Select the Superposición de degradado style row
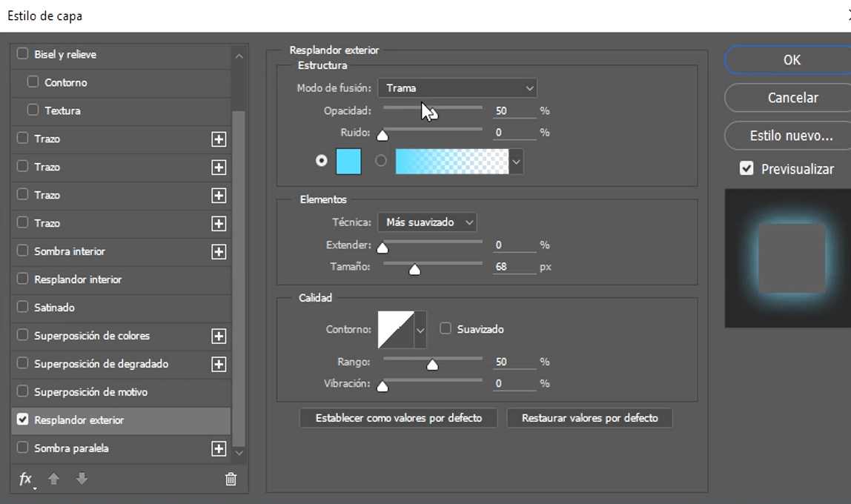The width and height of the screenshot is (851, 504). [121, 365]
